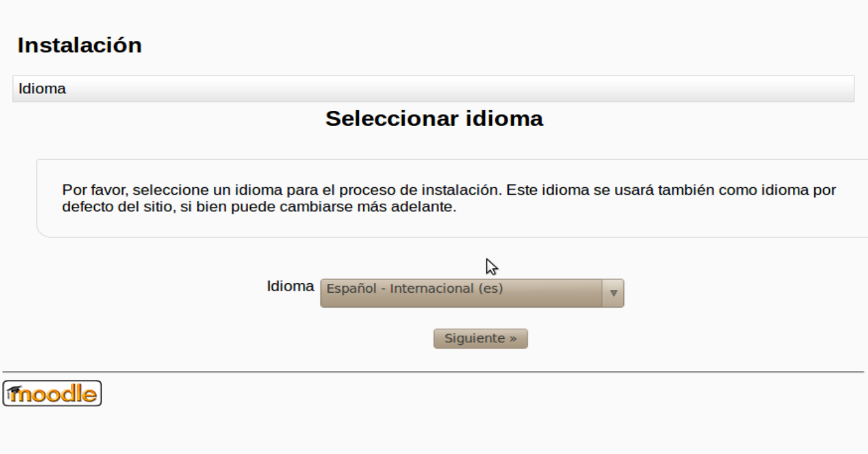Select the Idioma breadcrumb item
Screen dimensions: 868x454
pos(42,89)
